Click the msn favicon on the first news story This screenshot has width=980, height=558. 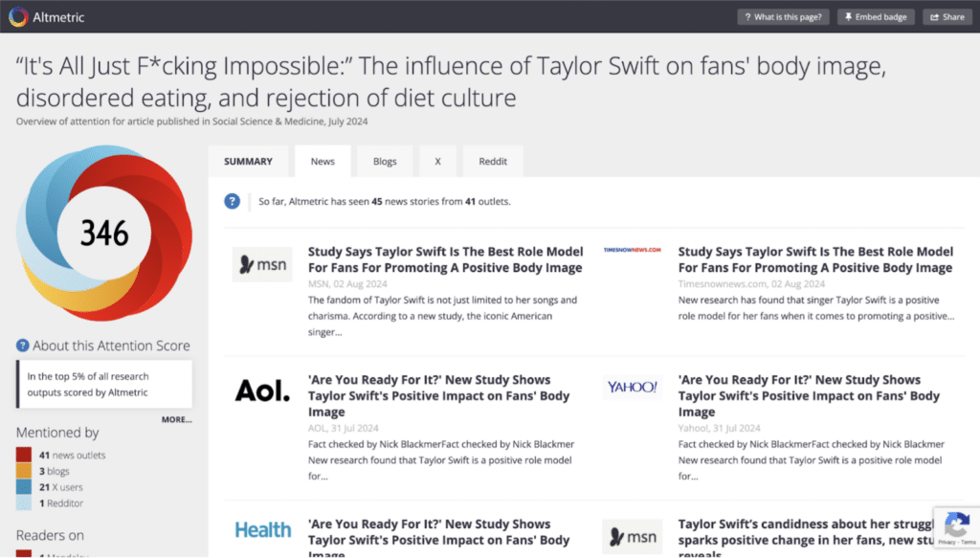pyautogui.click(x=262, y=265)
